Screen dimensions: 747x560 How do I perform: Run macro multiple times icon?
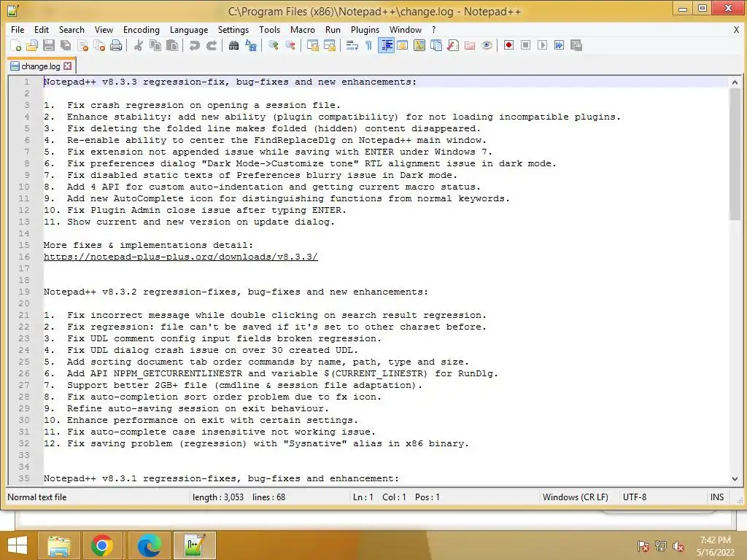click(560, 45)
